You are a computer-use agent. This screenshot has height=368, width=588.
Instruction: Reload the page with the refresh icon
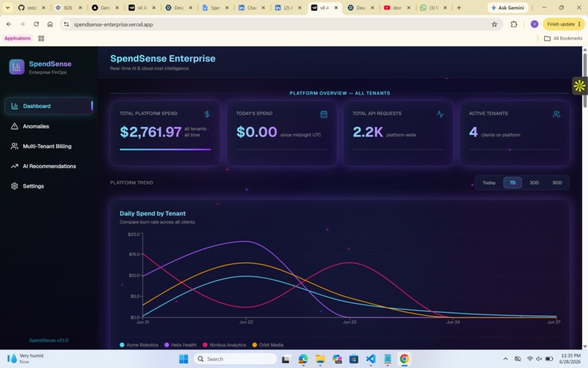tap(36, 24)
